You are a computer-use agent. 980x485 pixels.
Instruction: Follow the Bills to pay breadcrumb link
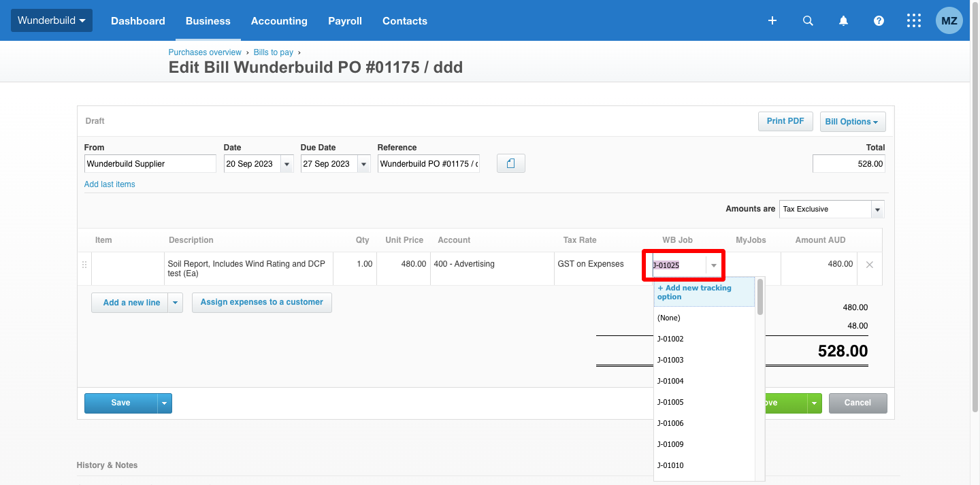pyautogui.click(x=274, y=52)
